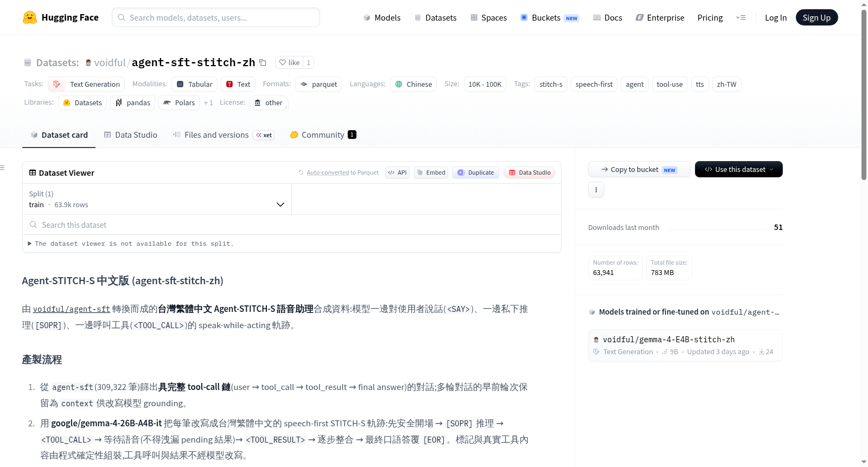This screenshot has height=467, width=868.
Task: Click the three-dot options button
Action: tap(596, 190)
